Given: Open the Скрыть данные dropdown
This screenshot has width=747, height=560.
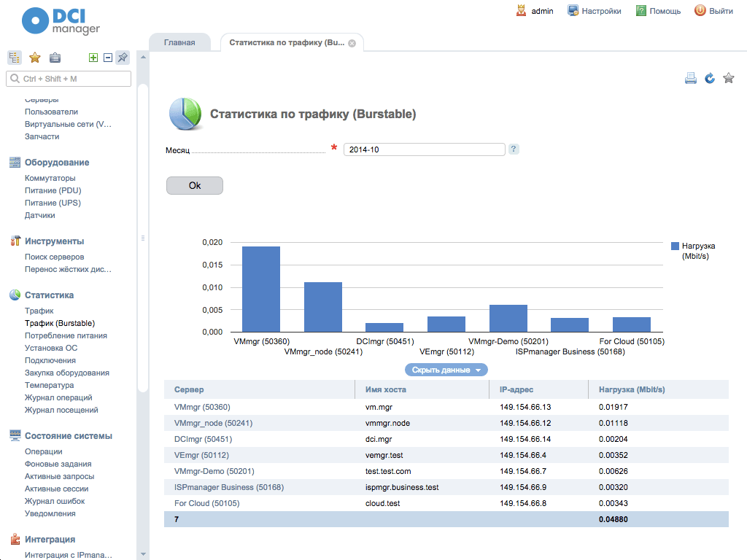Looking at the screenshot, I should 446,370.
